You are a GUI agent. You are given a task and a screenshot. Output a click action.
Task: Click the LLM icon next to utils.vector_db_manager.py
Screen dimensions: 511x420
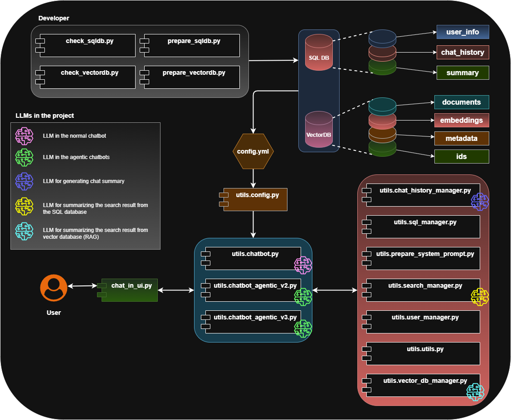[475, 391]
